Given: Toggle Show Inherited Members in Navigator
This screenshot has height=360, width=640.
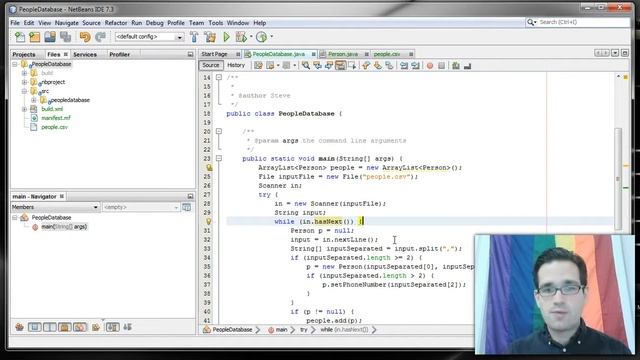Looking at the screenshot, I should coord(19,327).
